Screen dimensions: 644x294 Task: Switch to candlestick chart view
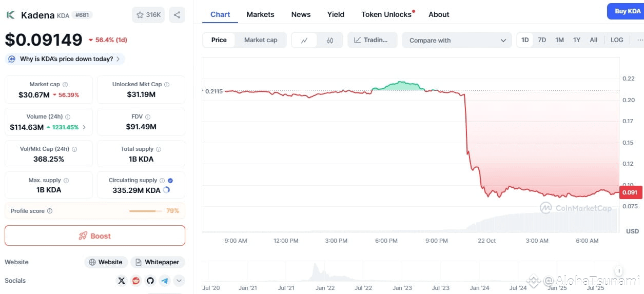click(x=330, y=40)
